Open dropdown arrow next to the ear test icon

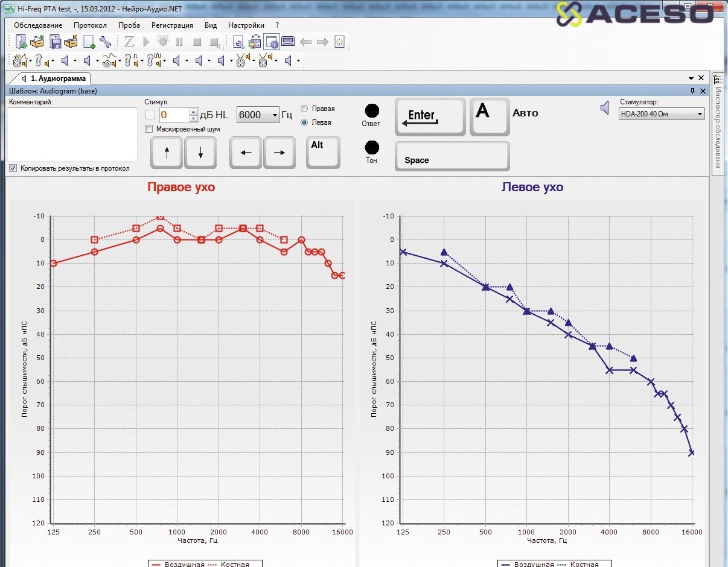53,61
